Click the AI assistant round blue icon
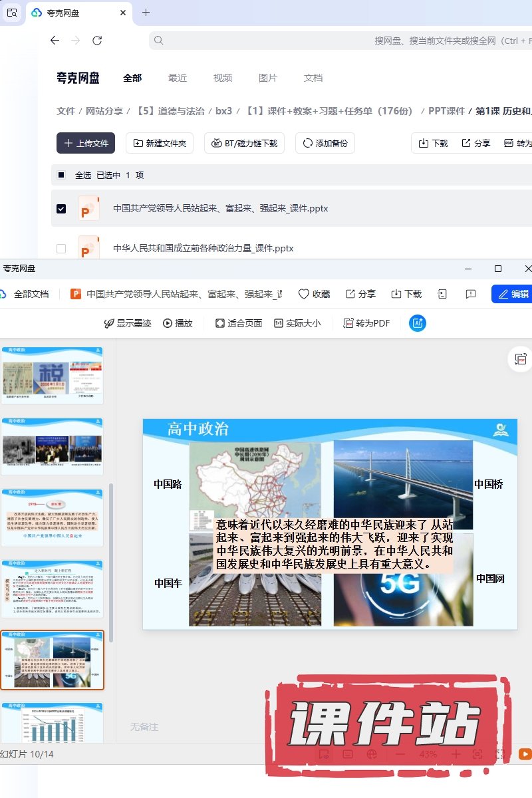The image size is (532, 798). pos(418,323)
